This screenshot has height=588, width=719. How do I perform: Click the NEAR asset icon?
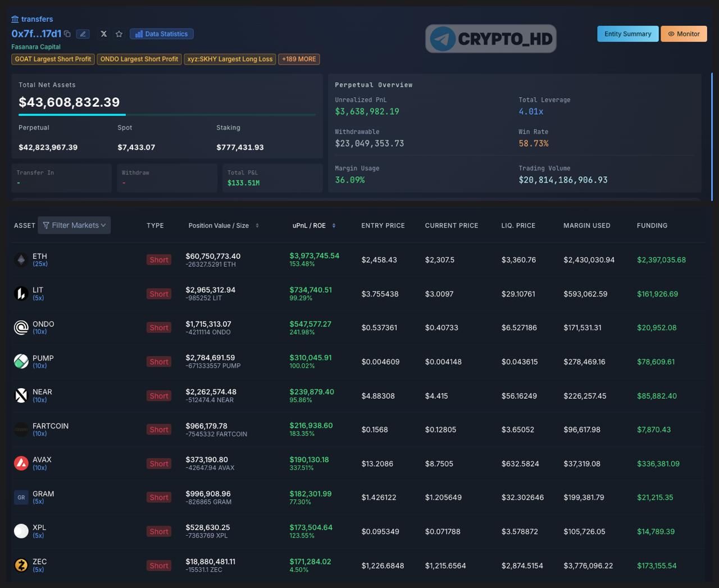[x=21, y=395]
